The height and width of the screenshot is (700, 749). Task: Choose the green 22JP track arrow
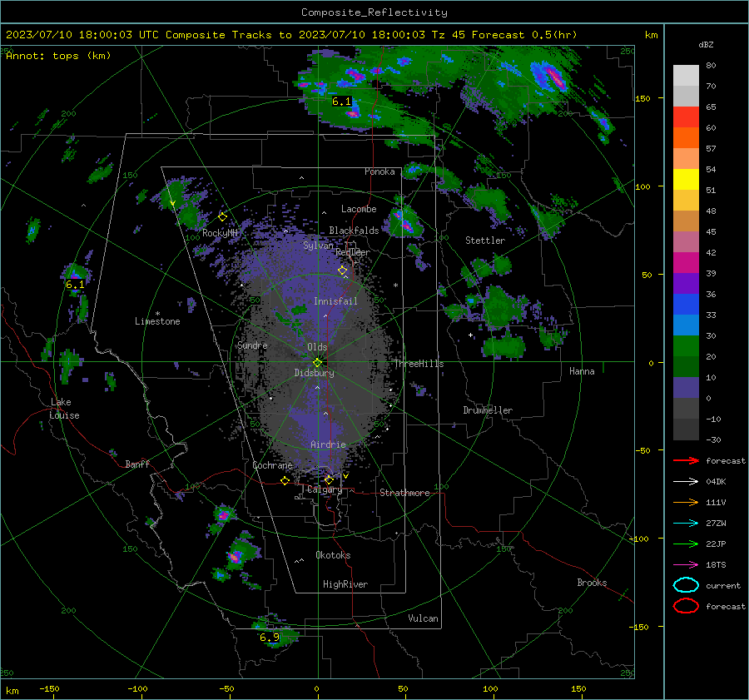[x=686, y=544]
